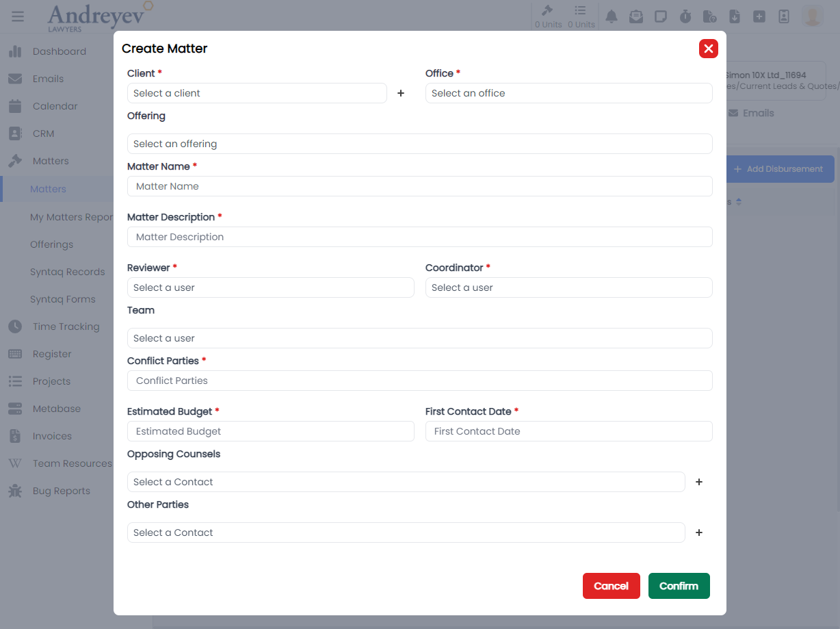
Task: Click the plus icon beside Other Parties
Action: pos(698,532)
